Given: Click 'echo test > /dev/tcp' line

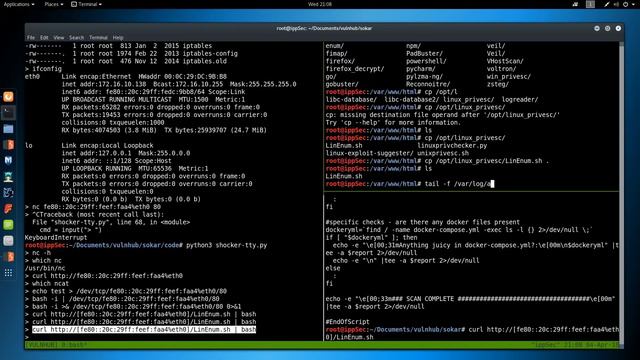Looking at the screenshot, I should coord(129,291).
